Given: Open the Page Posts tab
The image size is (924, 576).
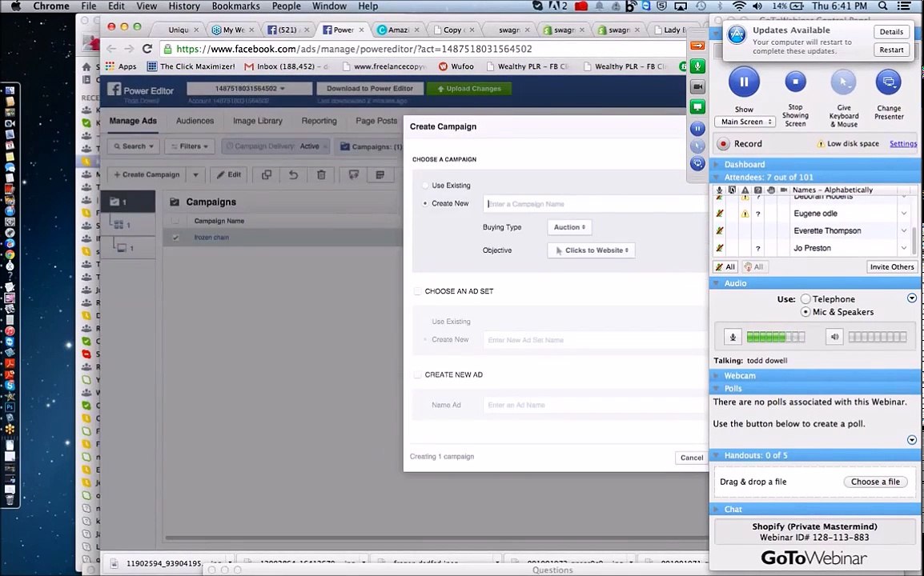Looking at the screenshot, I should coord(376,121).
